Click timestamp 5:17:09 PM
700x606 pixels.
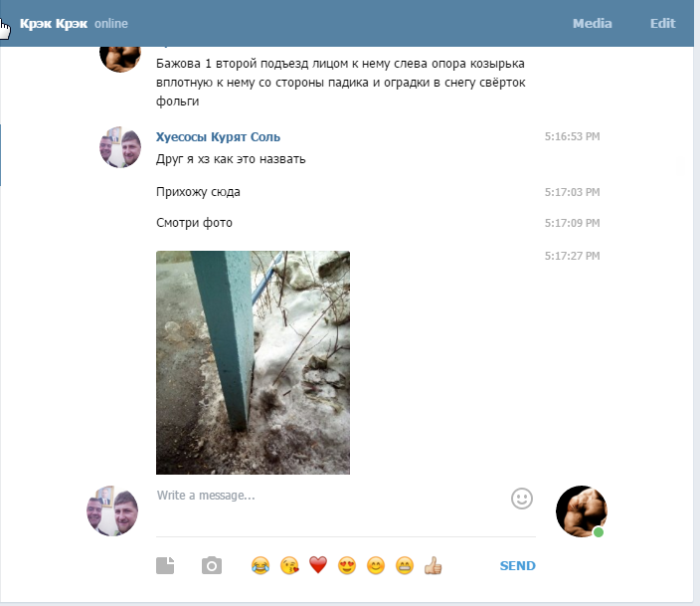(x=572, y=223)
